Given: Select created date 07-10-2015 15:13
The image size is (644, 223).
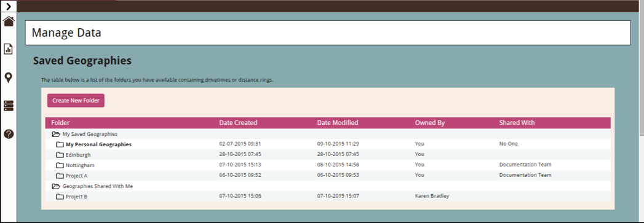Looking at the screenshot, I should [x=241, y=165].
